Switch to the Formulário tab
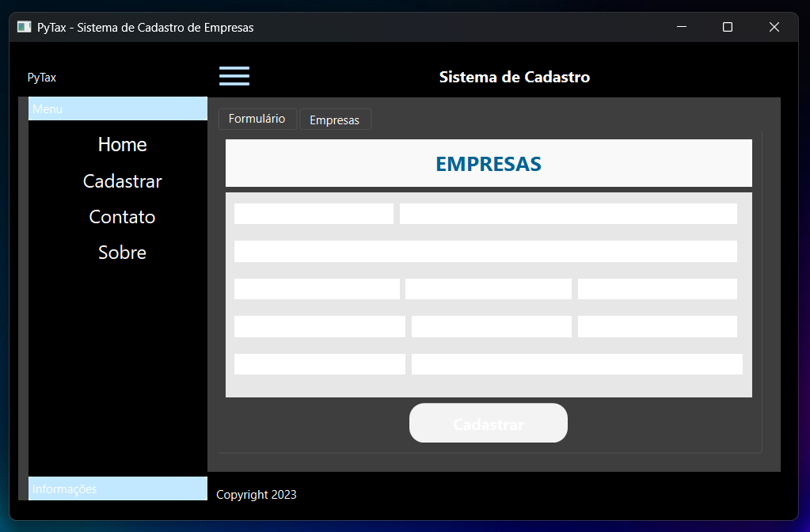The width and height of the screenshot is (810, 532). [x=257, y=119]
